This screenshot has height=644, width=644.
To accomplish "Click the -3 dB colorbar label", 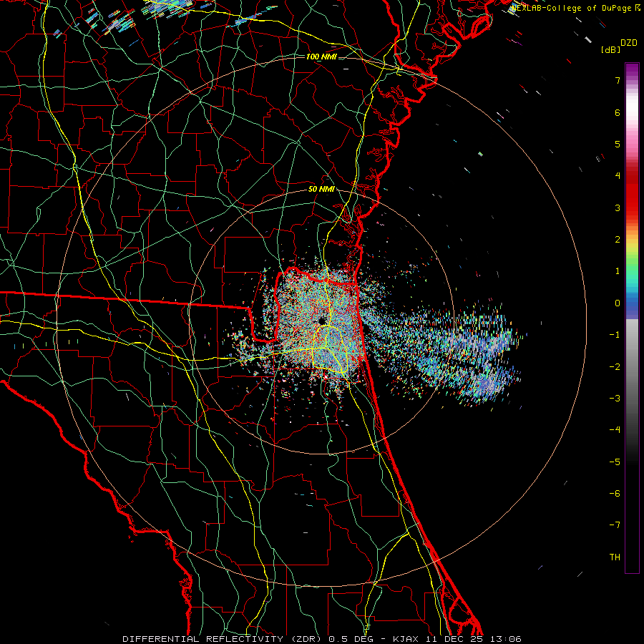I will pyautogui.click(x=615, y=398).
